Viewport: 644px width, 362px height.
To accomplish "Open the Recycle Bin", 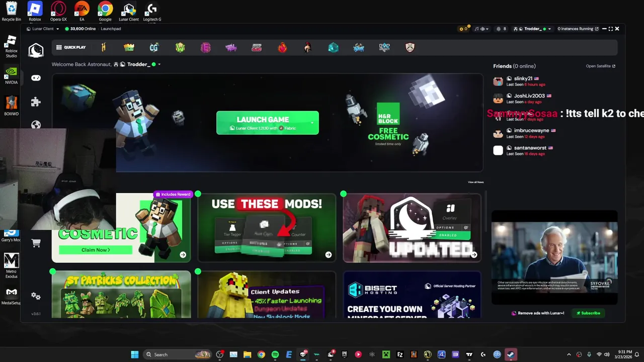I will pyautogui.click(x=11, y=12).
